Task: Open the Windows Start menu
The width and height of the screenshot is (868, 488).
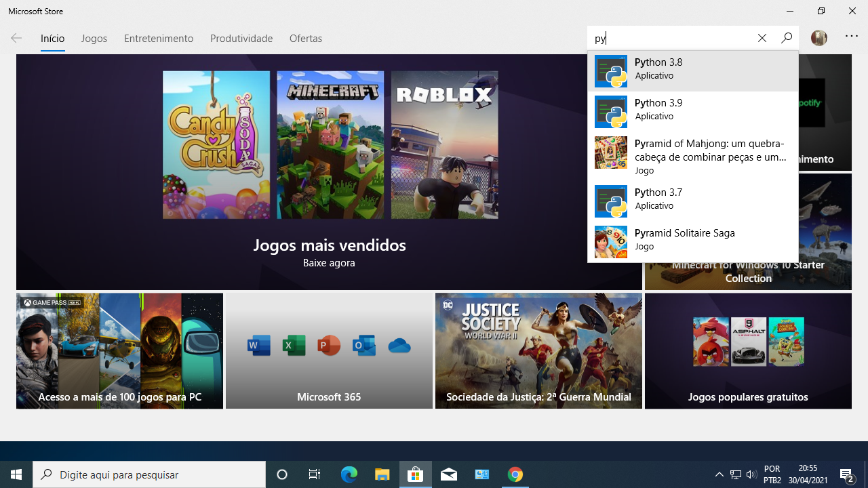Action: click(x=16, y=474)
